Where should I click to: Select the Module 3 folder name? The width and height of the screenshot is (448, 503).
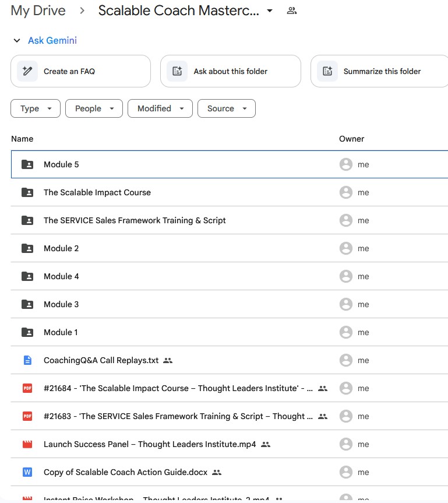click(61, 304)
